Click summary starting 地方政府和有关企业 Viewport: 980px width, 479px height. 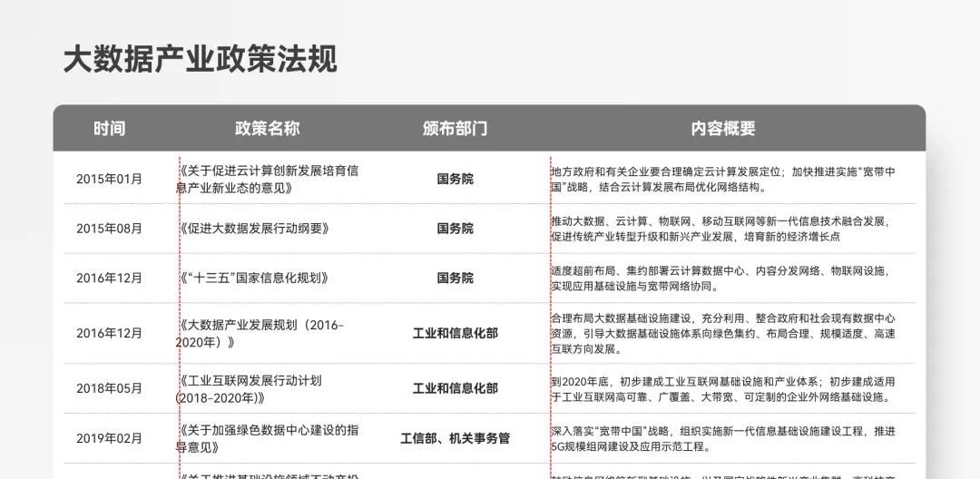[x=723, y=180]
